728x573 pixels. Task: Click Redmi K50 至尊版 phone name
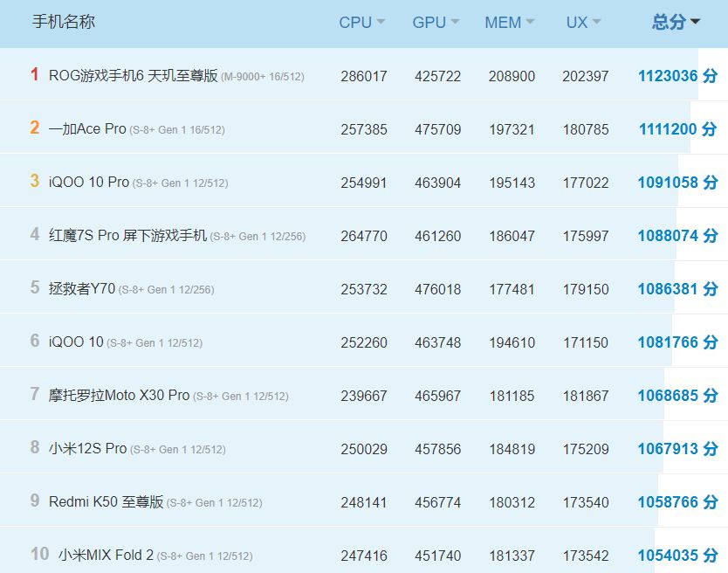pos(106,502)
